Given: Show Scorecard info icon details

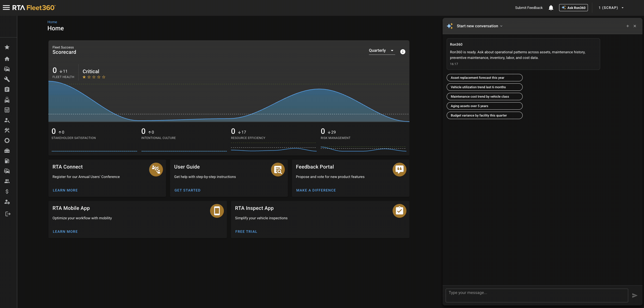Looking at the screenshot, I should (x=403, y=52).
